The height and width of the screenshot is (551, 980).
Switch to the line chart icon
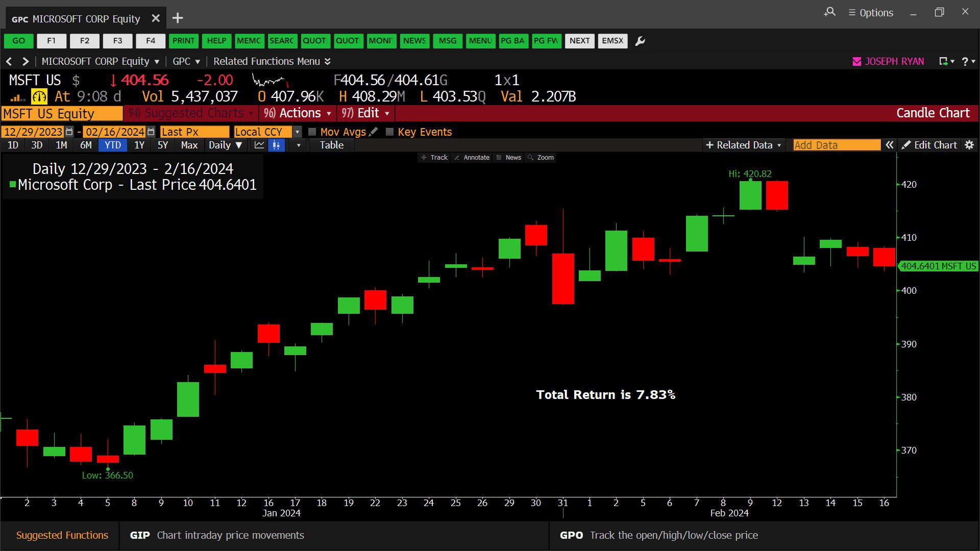point(259,145)
